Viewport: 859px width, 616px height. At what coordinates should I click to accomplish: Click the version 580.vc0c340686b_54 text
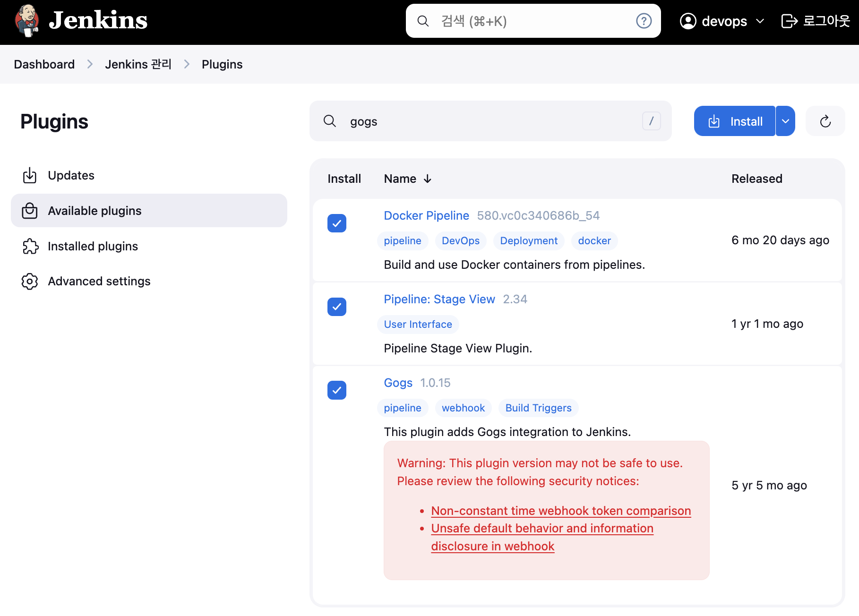[x=538, y=216]
